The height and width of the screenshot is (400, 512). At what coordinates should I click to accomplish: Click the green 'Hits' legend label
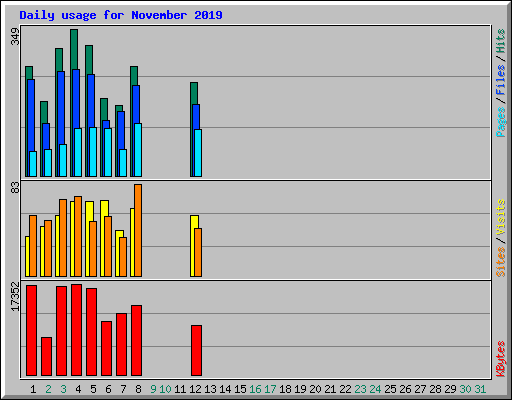pos(501,41)
